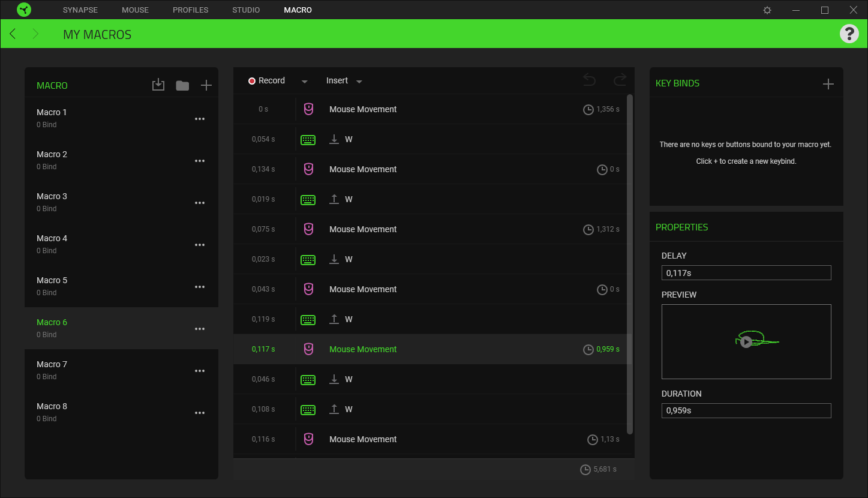The image size is (868, 498).
Task: Click the 5,681 s total duration
Action: [x=605, y=469]
